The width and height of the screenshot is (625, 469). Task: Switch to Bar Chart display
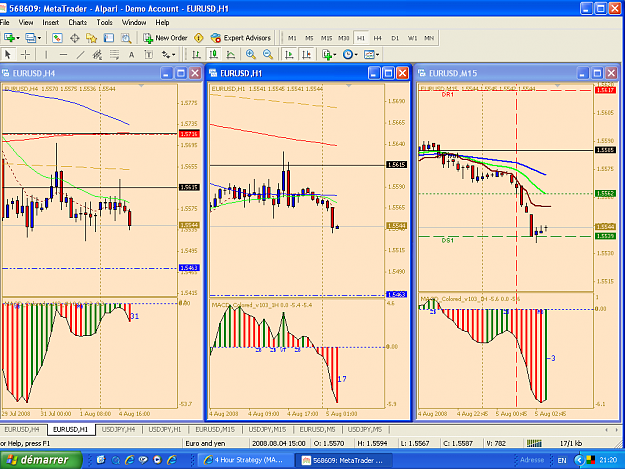tap(196, 54)
